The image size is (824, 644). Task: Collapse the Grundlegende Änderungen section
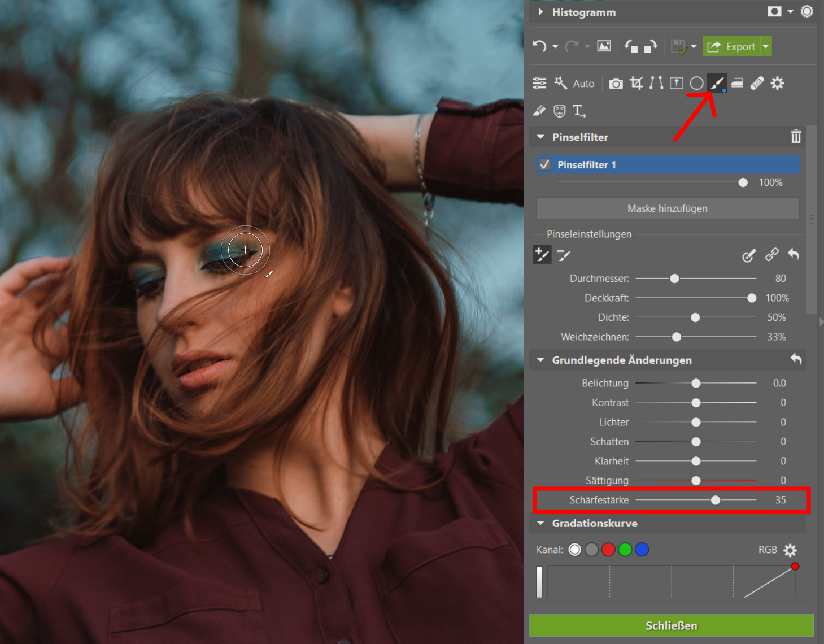tap(540, 360)
